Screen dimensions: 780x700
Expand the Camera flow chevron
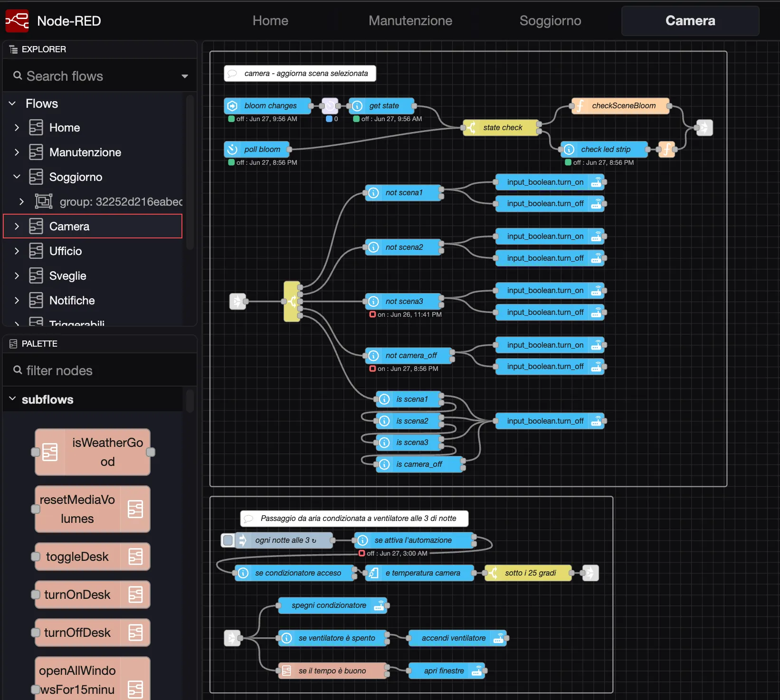(17, 227)
